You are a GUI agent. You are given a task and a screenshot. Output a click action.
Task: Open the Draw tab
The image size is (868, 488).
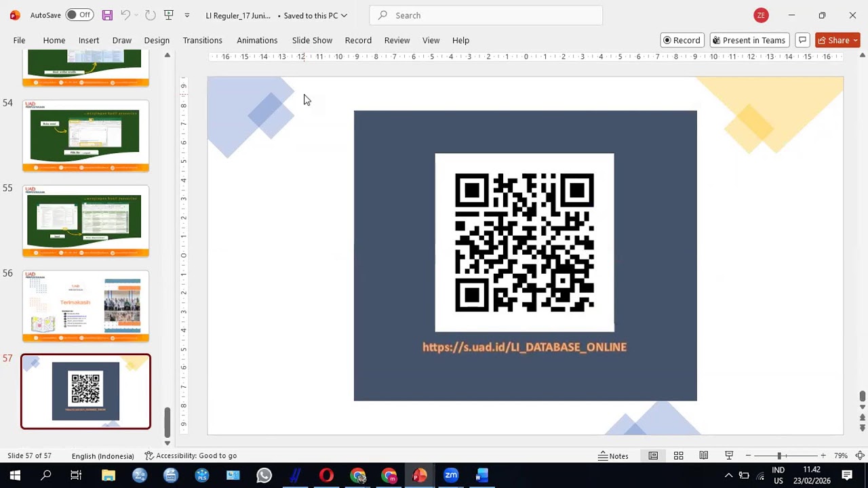[122, 40]
